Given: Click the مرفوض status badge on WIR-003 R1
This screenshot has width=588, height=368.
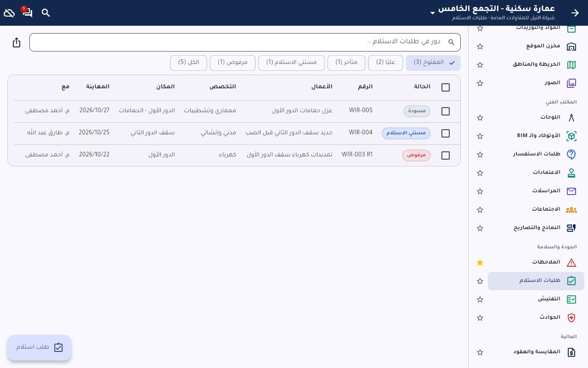Looking at the screenshot, I should click(x=416, y=155).
